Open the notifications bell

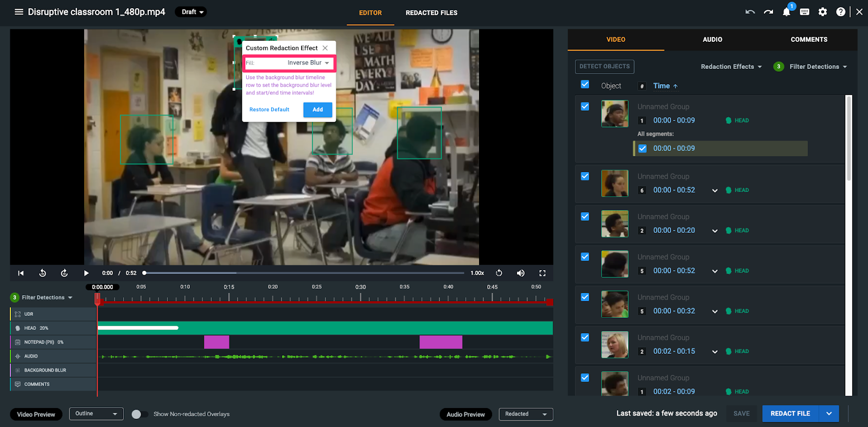(x=786, y=12)
